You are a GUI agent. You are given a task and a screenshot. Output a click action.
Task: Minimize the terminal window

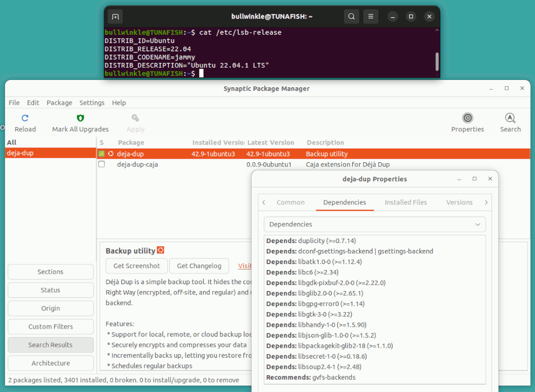(x=393, y=16)
